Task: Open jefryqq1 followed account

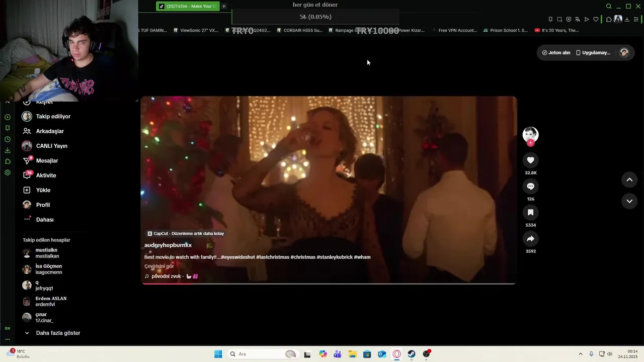Action: [x=38, y=285]
